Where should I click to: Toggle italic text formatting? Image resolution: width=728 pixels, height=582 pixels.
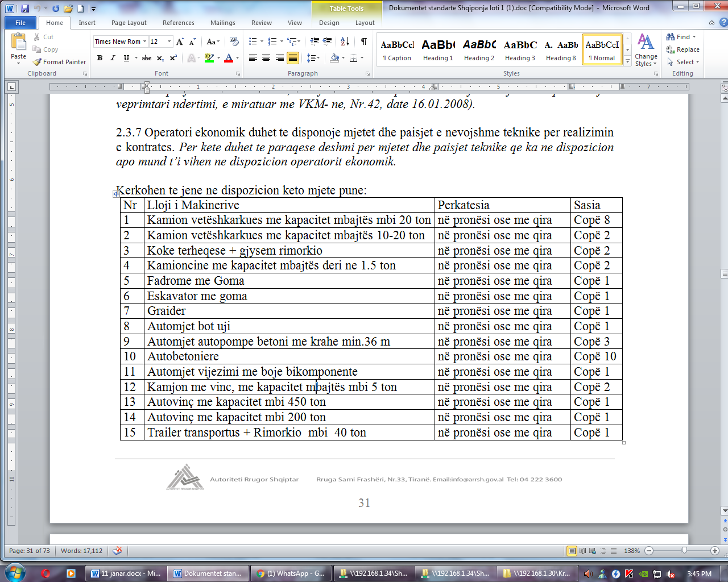pyautogui.click(x=113, y=58)
